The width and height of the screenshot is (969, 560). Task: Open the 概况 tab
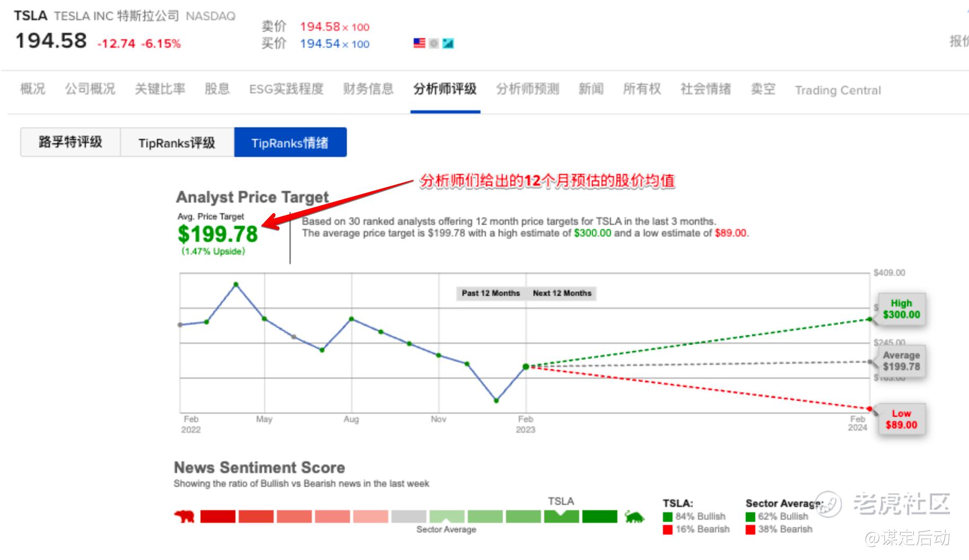33,89
